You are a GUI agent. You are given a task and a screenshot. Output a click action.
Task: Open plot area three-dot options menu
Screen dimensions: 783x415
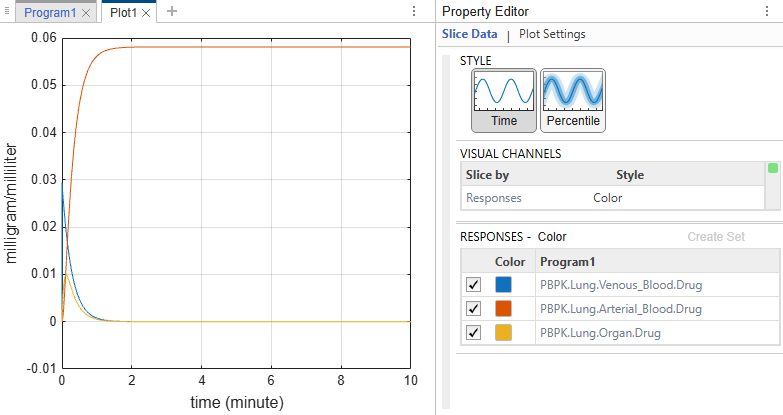[x=414, y=11]
